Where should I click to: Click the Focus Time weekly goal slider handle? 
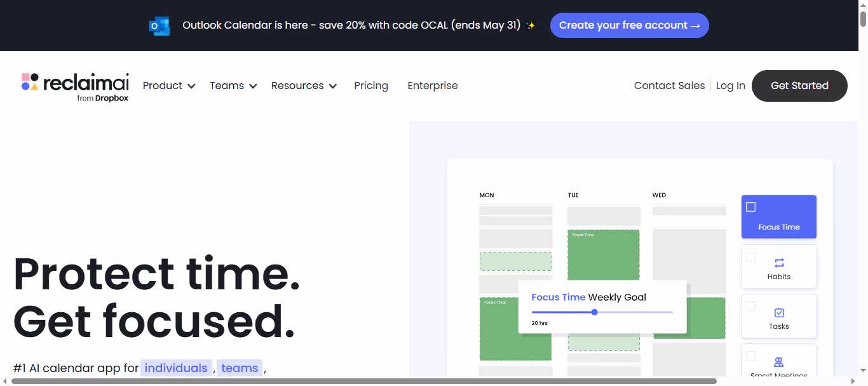coord(594,312)
